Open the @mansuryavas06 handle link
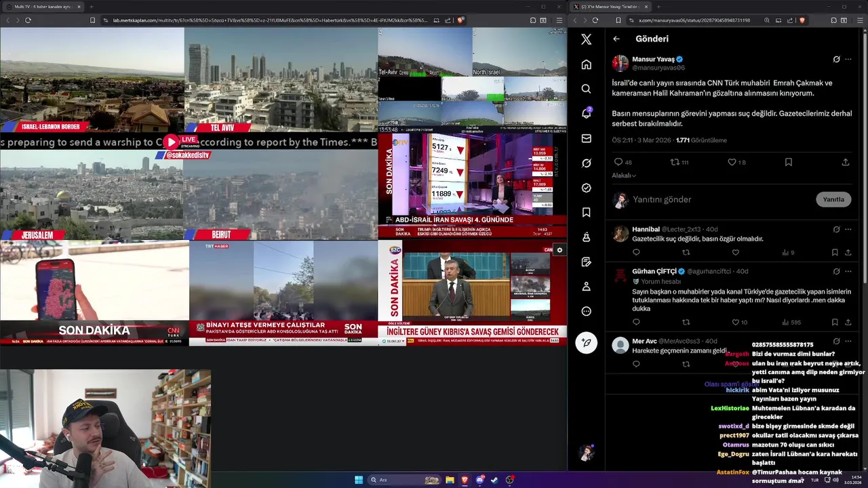Viewport: 868px width, 488px height. tap(658, 68)
